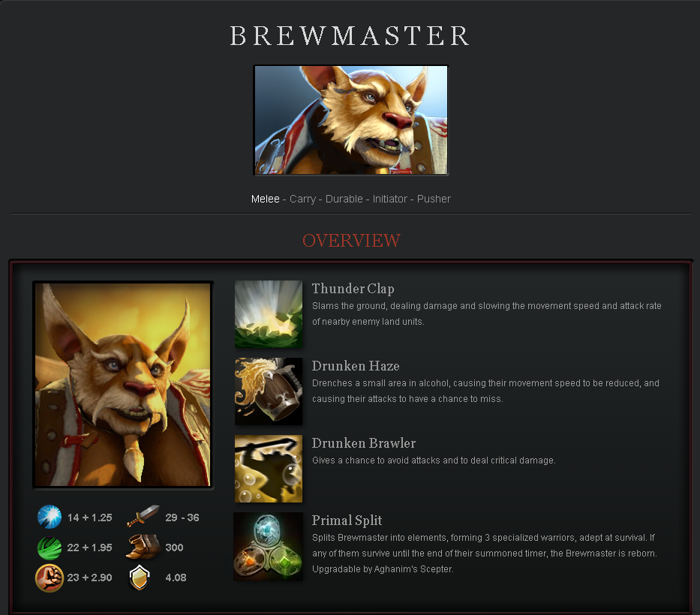700x615 pixels.
Task: Click the red Strength fist icon
Action: tap(50, 578)
